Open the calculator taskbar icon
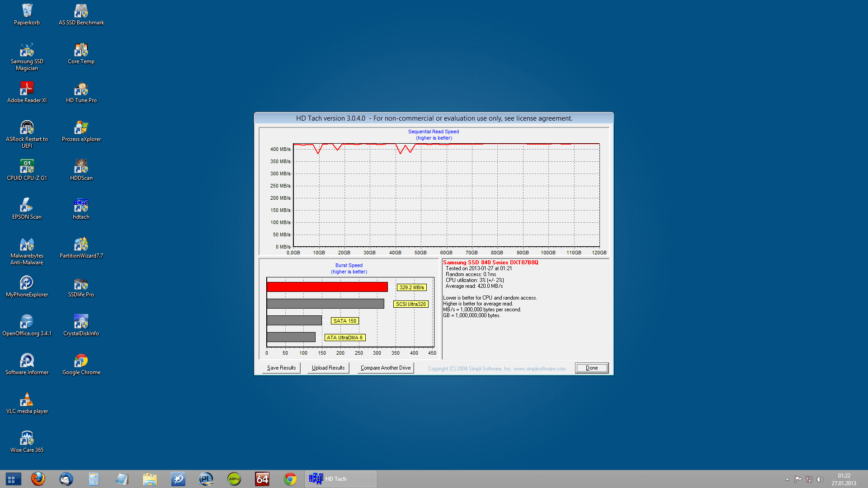The height and width of the screenshot is (488, 868). [x=94, y=479]
